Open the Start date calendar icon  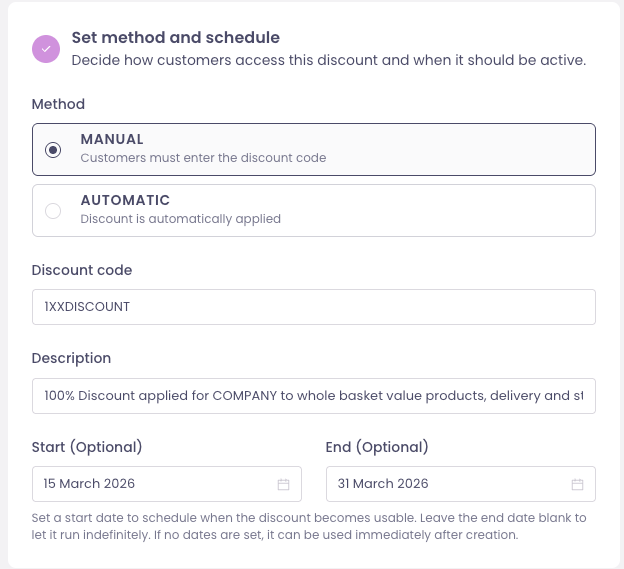283,484
